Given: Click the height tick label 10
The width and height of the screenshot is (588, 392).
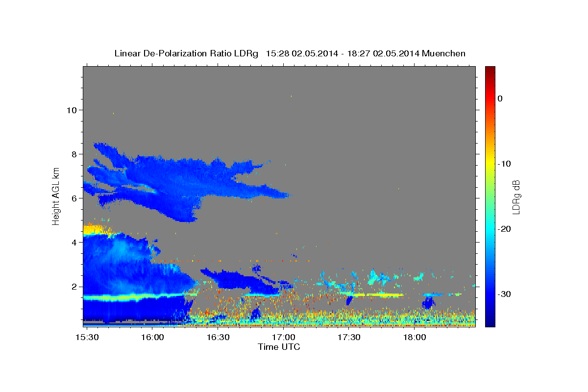Looking at the screenshot, I should pyautogui.click(x=72, y=110).
